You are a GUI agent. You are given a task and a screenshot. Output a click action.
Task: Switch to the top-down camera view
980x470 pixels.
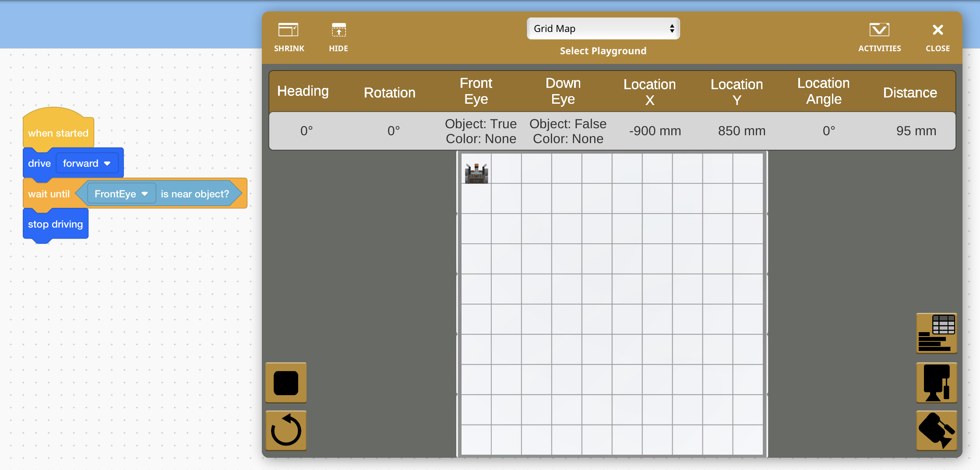click(936, 431)
